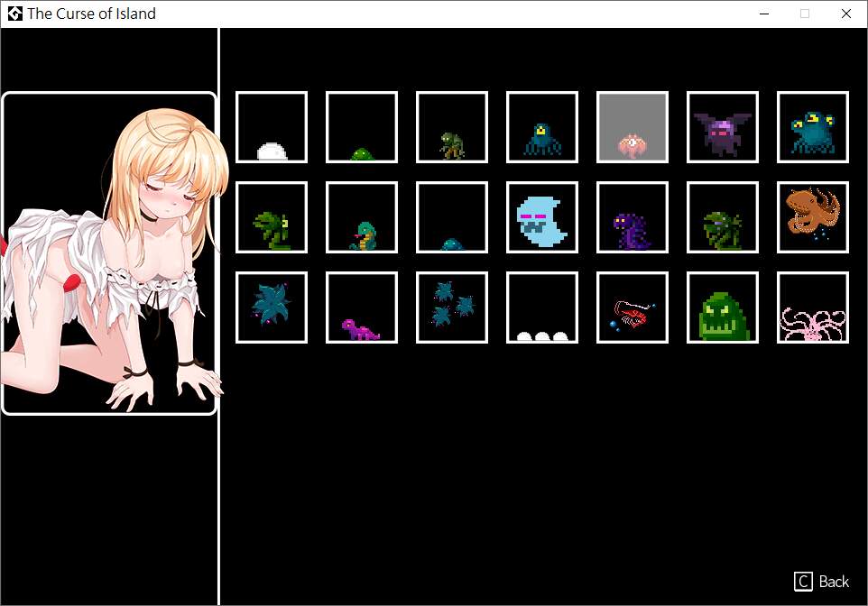
Task: Select the purple lizard monster tile
Action: click(362, 308)
